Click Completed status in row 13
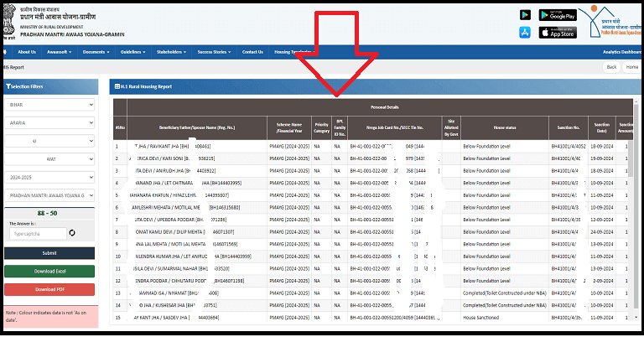 pos(504,293)
